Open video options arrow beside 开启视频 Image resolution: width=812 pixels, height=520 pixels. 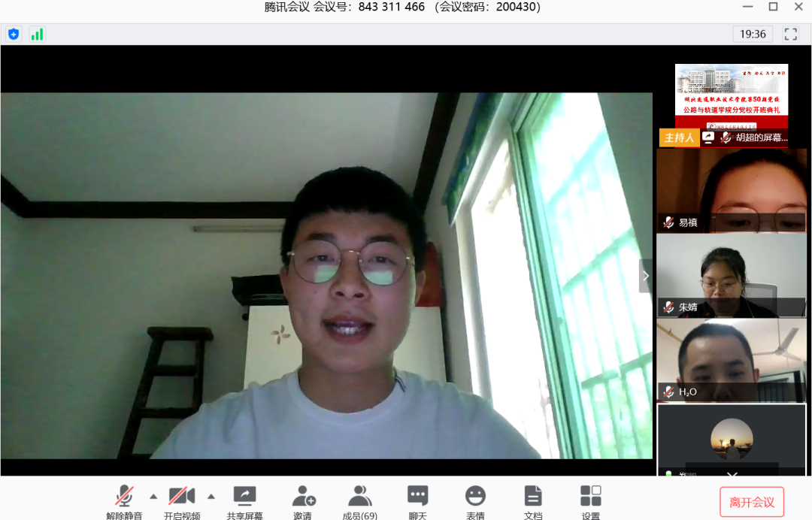coord(211,496)
